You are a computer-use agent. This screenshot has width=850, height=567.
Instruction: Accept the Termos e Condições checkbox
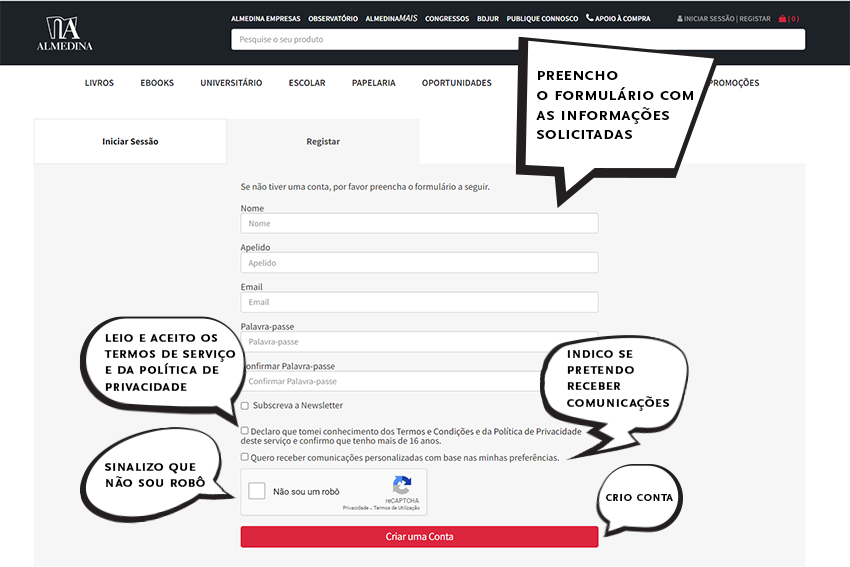(245, 431)
